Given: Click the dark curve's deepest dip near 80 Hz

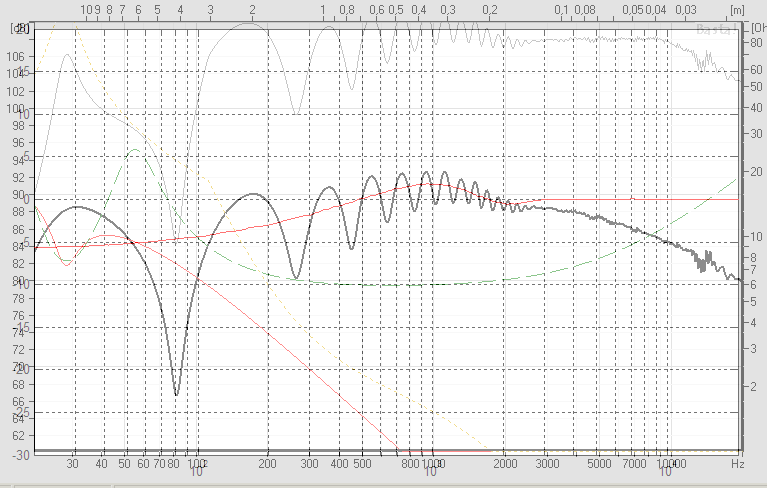Looking at the screenshot, I should [177, 394].
